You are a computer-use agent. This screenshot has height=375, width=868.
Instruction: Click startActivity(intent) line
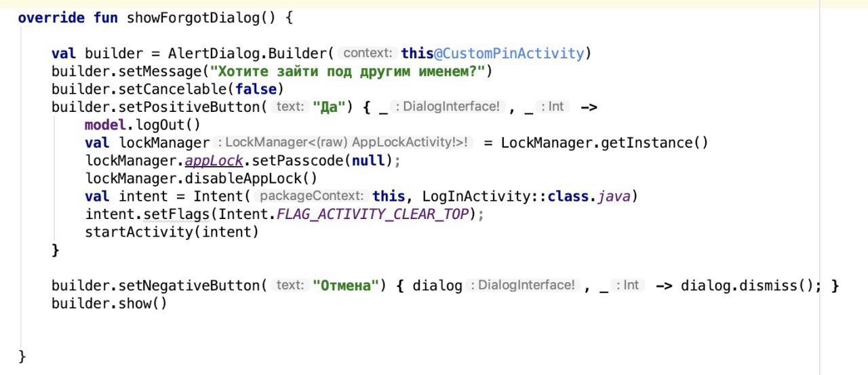172,232
